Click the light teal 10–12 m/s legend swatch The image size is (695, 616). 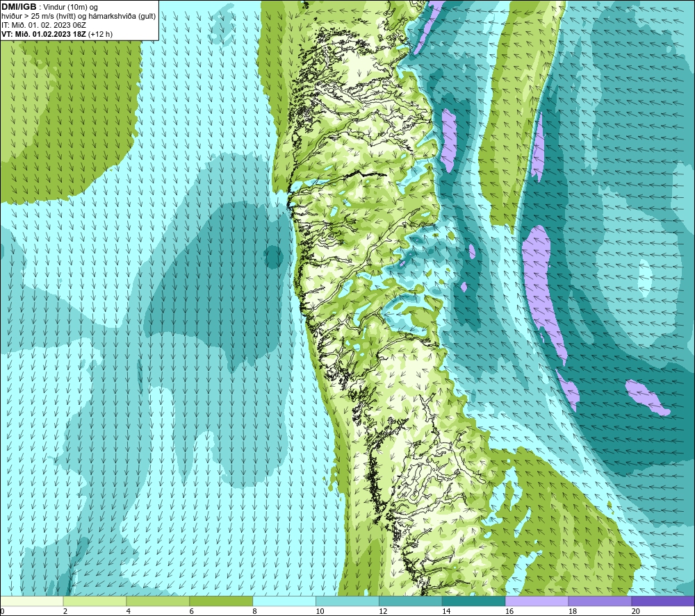(347, 601)
